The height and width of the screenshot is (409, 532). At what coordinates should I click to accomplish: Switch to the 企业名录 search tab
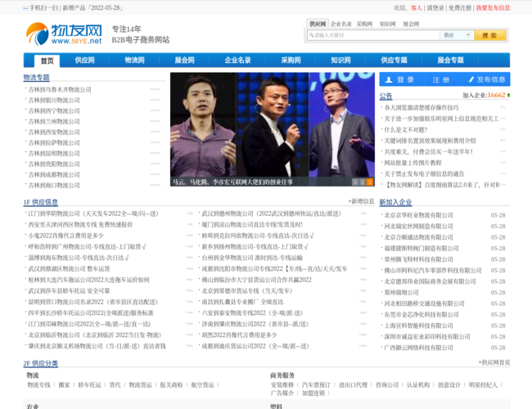tap(340, 24)
